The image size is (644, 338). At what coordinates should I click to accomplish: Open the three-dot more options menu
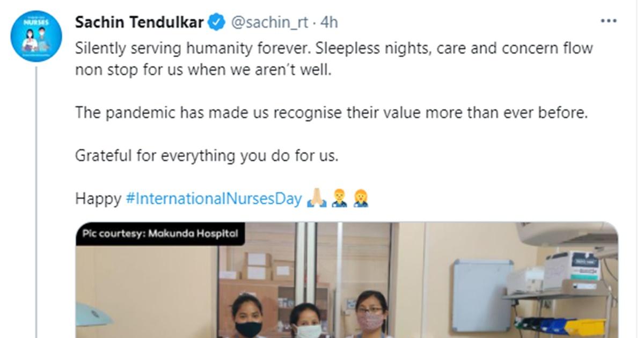(608, 21)
